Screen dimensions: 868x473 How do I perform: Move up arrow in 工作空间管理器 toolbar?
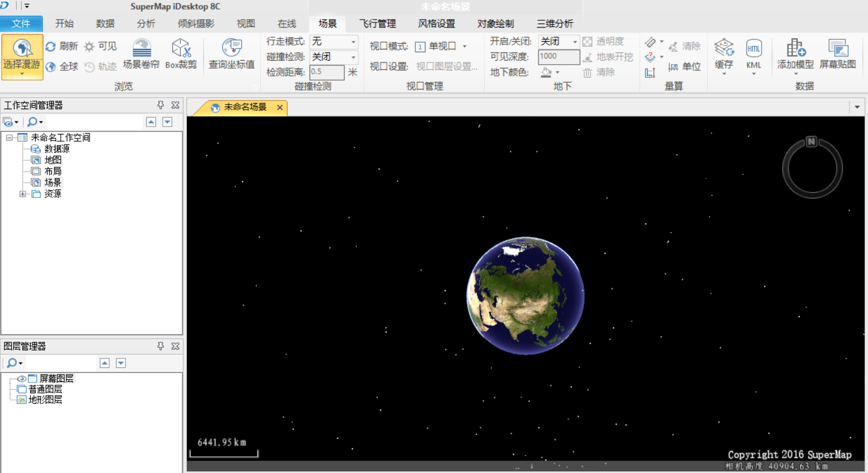(x=151, y=122)
